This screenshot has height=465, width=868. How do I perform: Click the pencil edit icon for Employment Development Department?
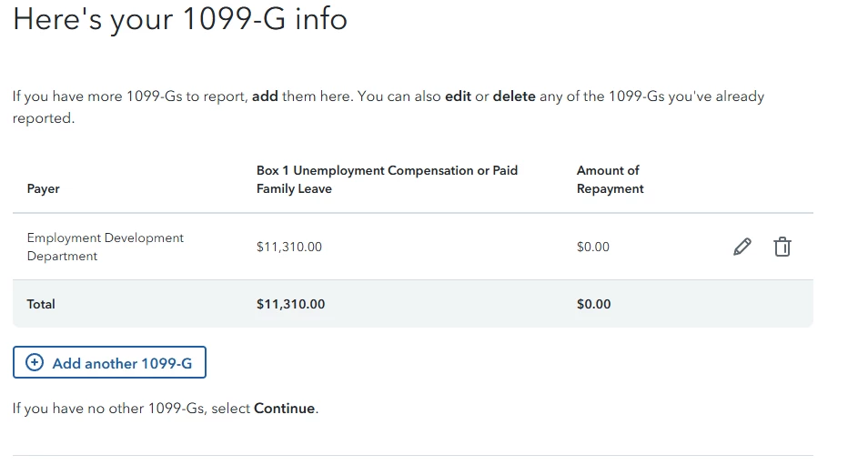(742, 247)
